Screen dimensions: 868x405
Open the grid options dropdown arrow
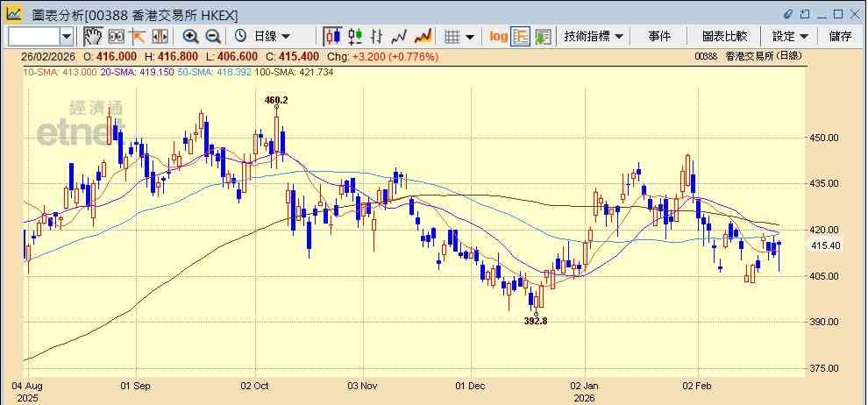click(470, 37)
